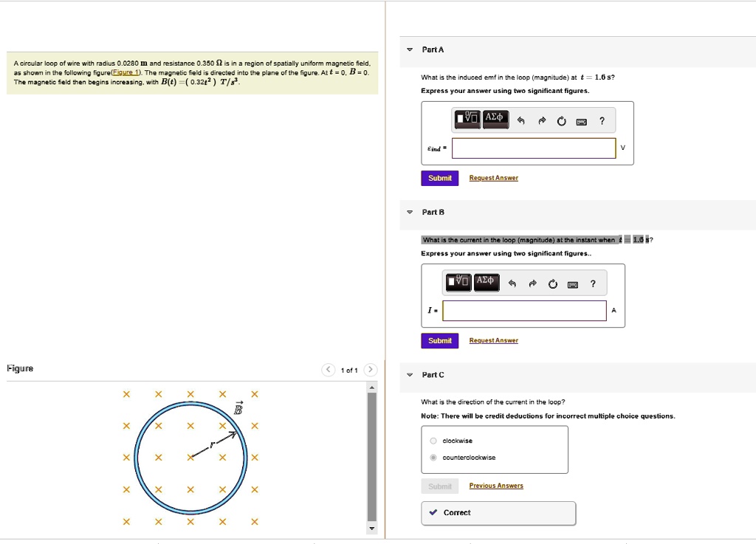Switch to the next figure page
756x544 pixels.
(370, 370)
